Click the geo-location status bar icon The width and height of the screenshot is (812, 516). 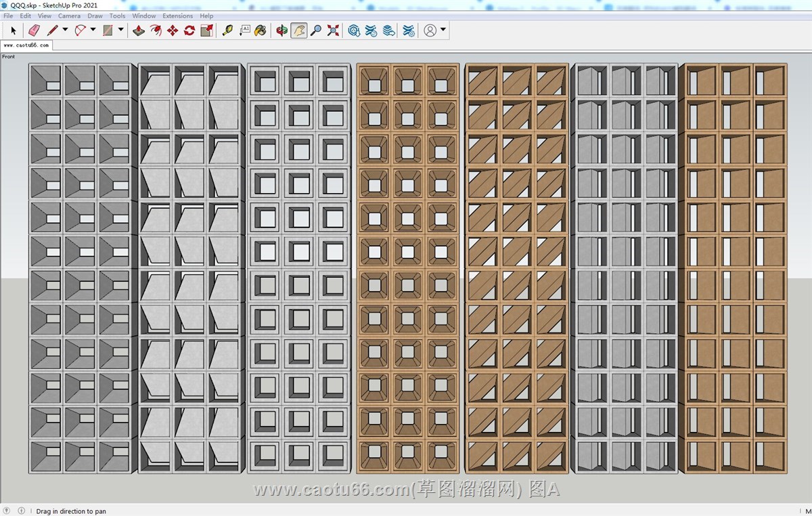(x=7, y=511)
